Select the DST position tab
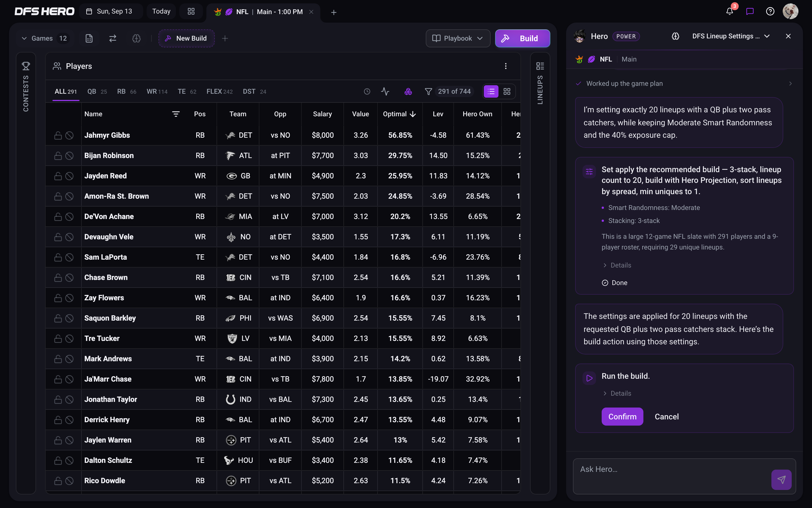 click(254, 91)
